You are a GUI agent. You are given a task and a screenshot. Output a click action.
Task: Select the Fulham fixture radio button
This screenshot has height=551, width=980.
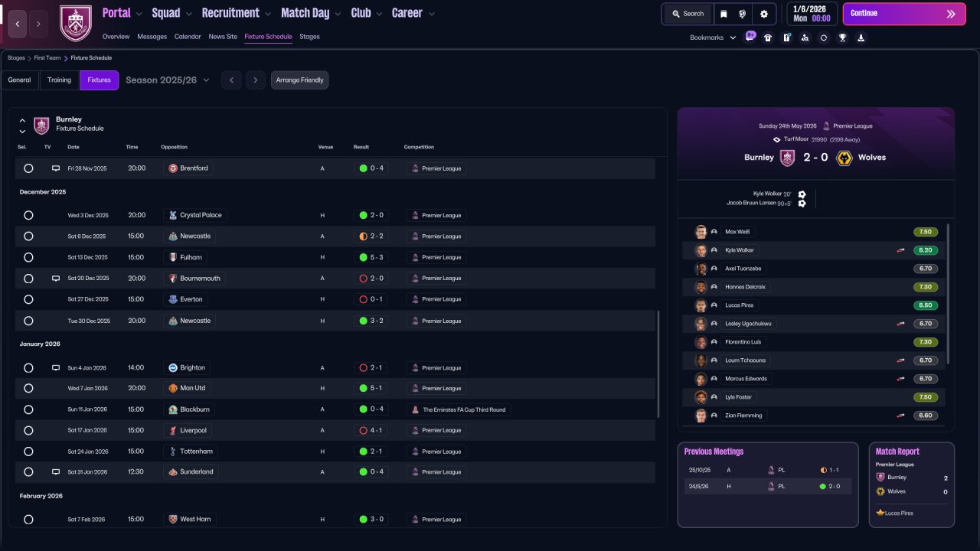28,257
